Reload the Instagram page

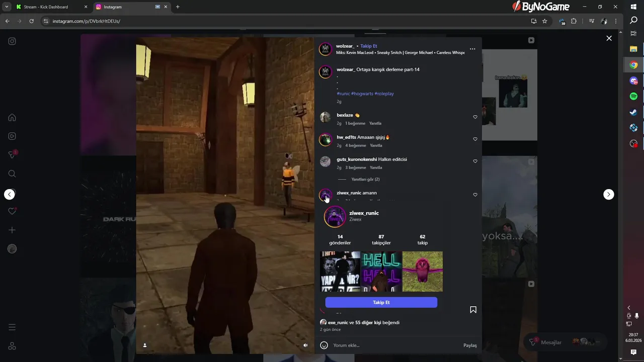(x=31, y=21)
